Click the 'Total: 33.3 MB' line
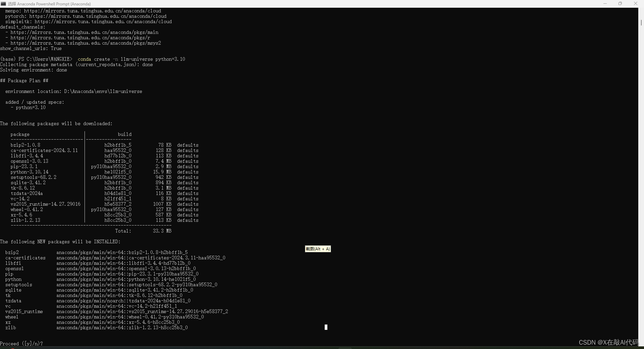This screenshot has width=644, height=349. click(x=143, y=231)
